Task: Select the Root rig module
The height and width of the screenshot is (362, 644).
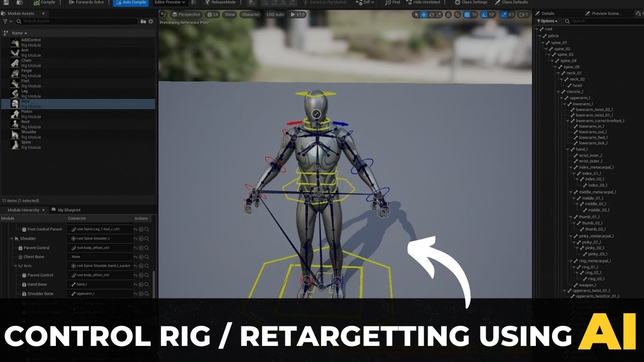Action: click(78, 124)
